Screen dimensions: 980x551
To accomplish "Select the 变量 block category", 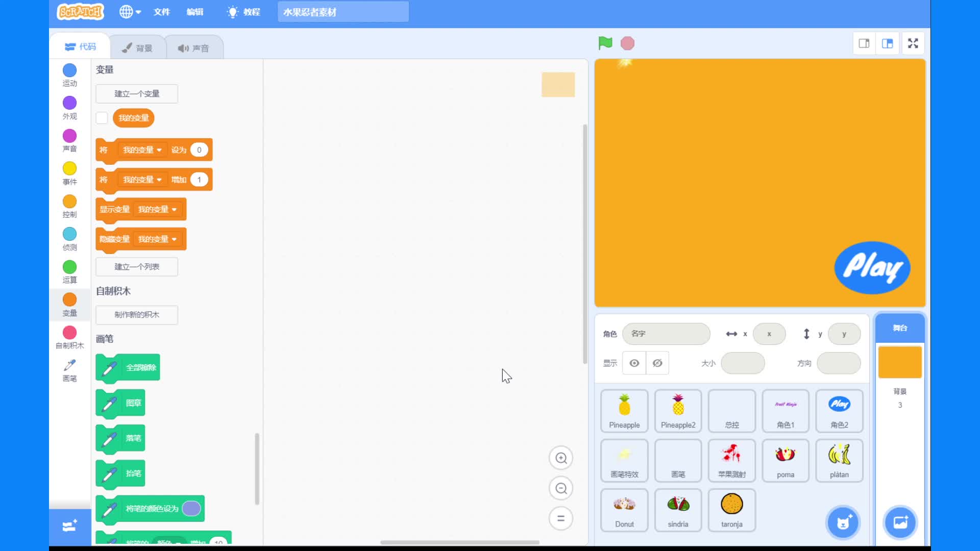I will [x=70, y=305].
